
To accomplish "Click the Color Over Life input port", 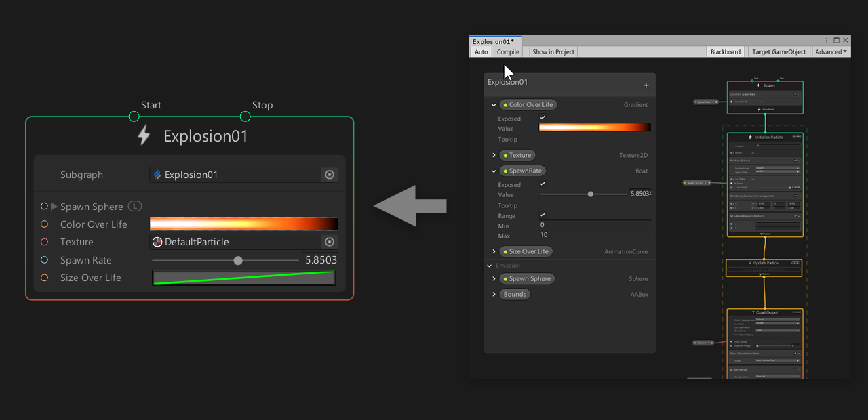I will click(x=45, y=224).
